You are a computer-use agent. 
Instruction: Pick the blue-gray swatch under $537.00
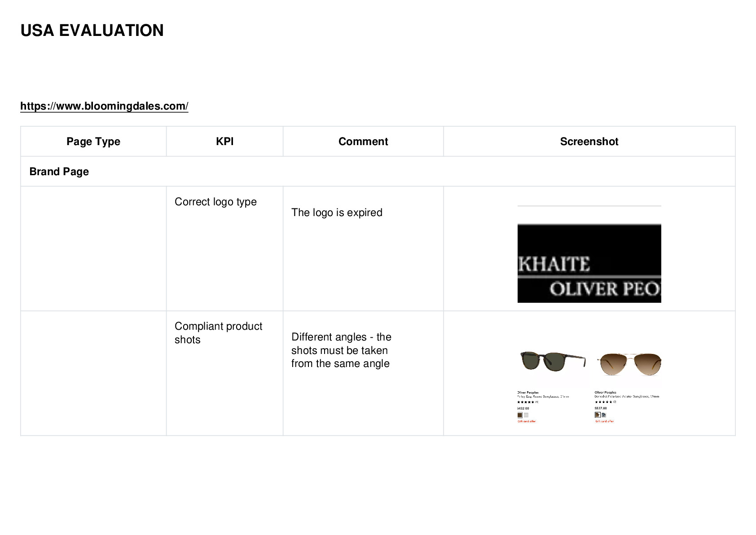tap(604, 415)
